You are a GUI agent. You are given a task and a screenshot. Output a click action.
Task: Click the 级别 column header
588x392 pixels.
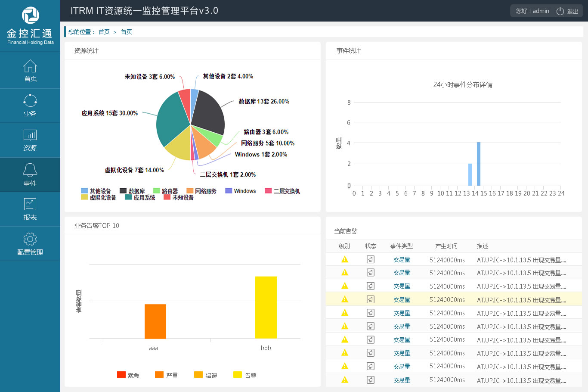(x=344, y=246)
